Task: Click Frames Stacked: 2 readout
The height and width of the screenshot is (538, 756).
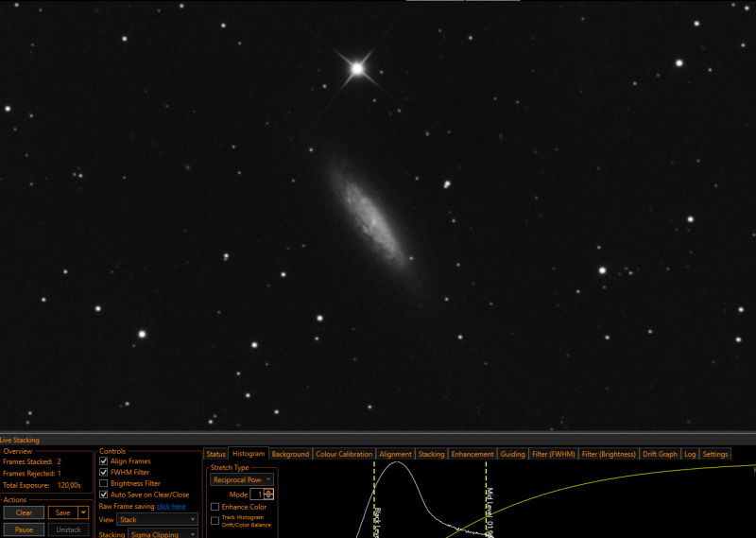Action: [32, 461]
